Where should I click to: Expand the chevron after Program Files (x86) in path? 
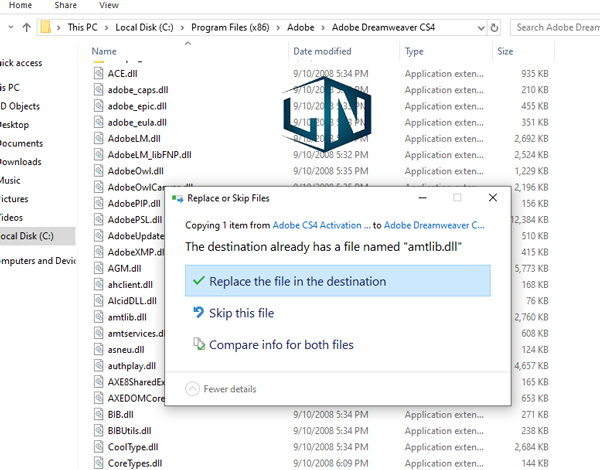pos(278,28)
